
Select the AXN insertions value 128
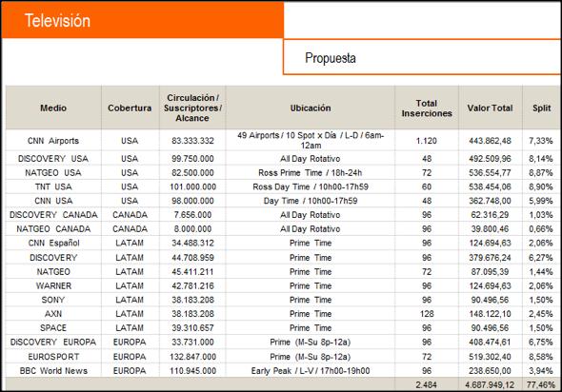[427, 314]
